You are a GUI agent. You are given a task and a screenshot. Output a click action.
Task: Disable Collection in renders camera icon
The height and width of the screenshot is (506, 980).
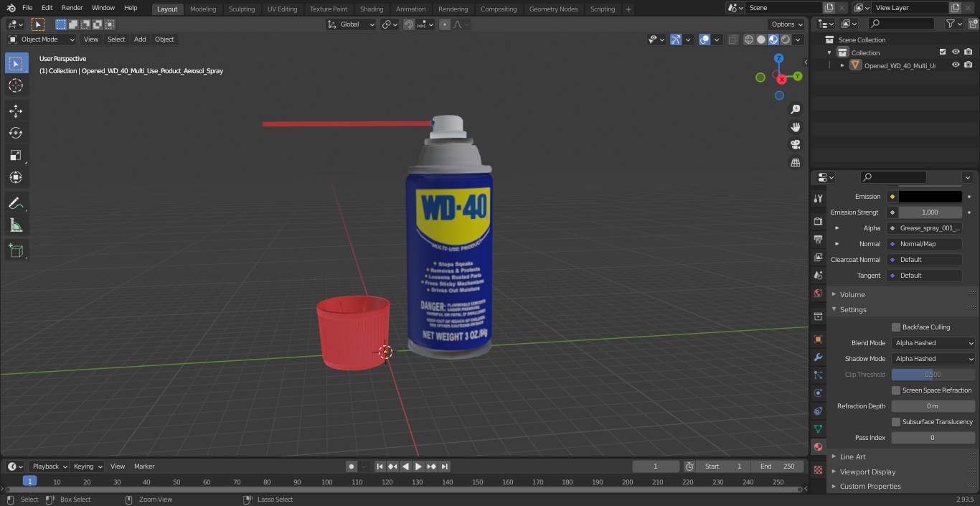969,52
